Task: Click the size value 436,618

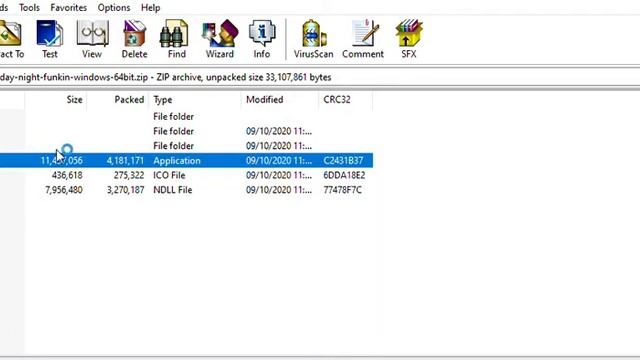Action: (x=67, y=175)
